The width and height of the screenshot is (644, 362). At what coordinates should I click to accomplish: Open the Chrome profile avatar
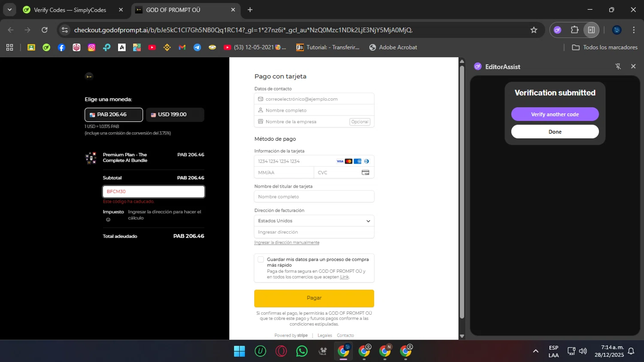tap(617, 30)
